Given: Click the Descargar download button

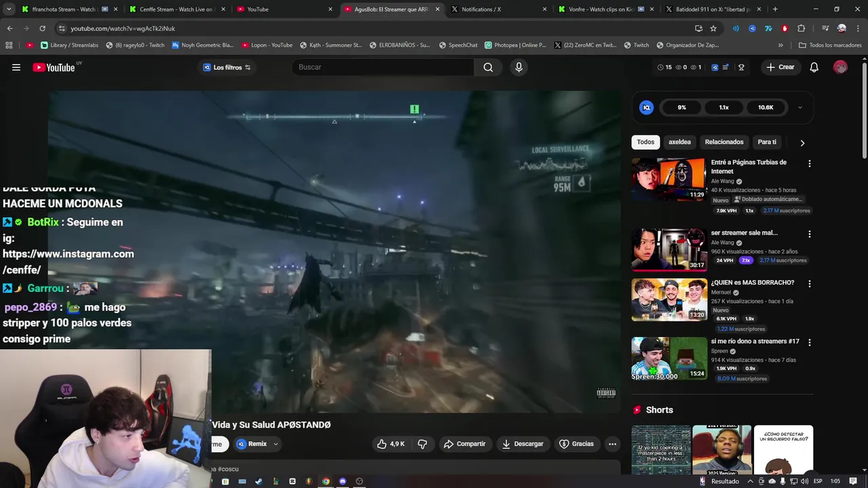Looking at the screenshot, I should pos(523,444).
